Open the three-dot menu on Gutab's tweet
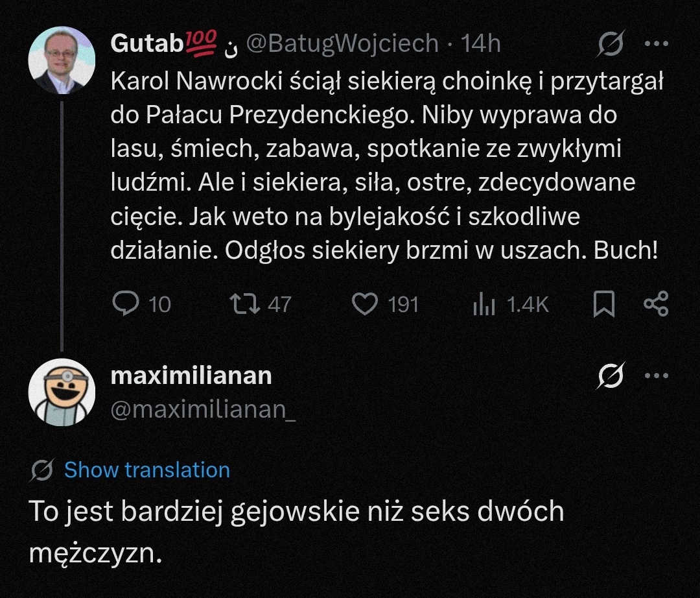The image size is (700, 598). 656,45
